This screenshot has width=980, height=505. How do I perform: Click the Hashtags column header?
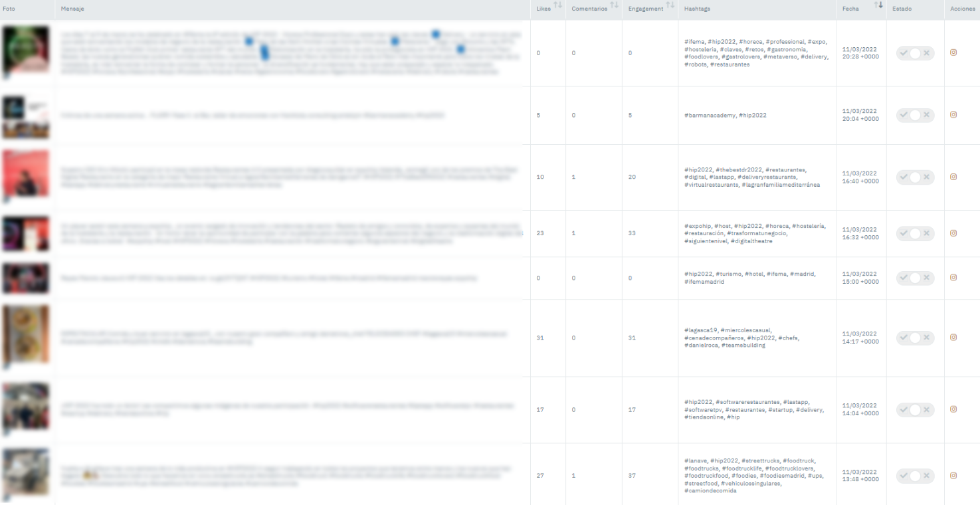coord(698,9)
